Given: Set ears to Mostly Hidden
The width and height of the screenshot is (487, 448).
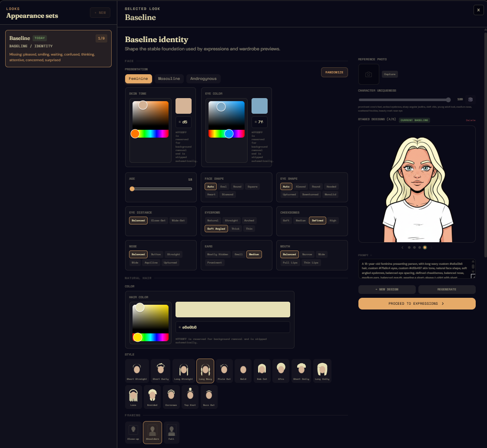Looking at the screenshot, I should pyautogui.click(x=218, y=254).
